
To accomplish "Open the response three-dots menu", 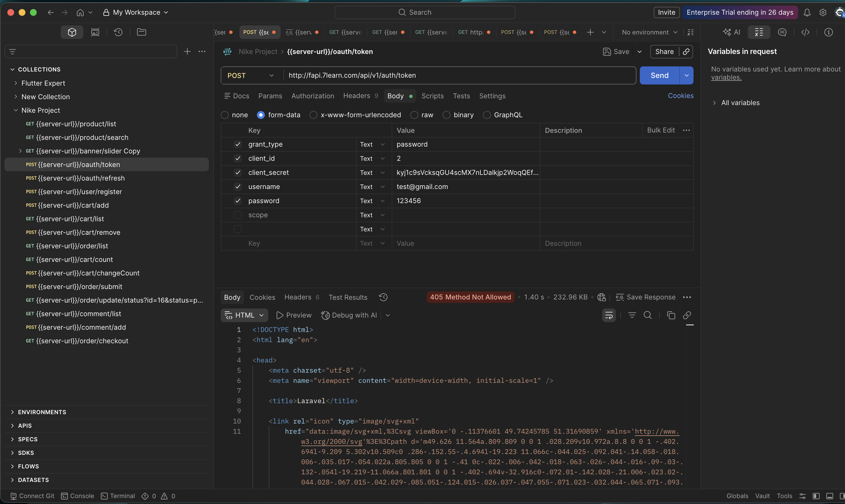I will tap(687, 297).
